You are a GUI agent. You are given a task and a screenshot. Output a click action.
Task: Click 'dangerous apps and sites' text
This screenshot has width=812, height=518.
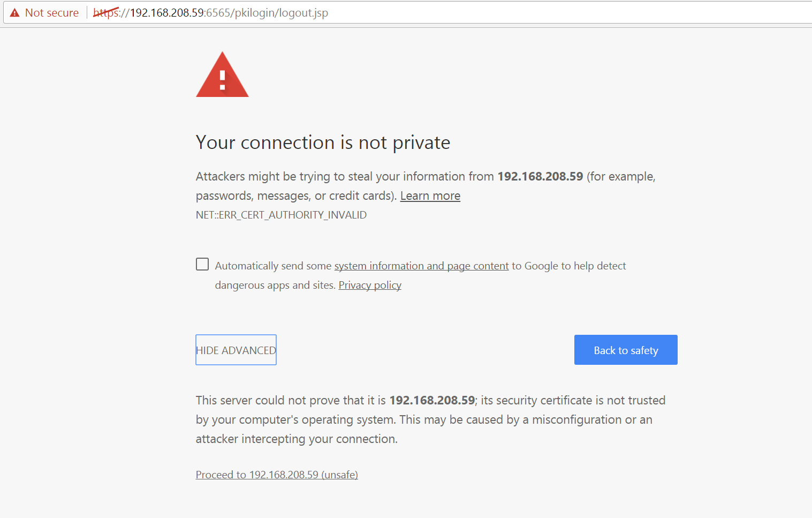point(275,286)
